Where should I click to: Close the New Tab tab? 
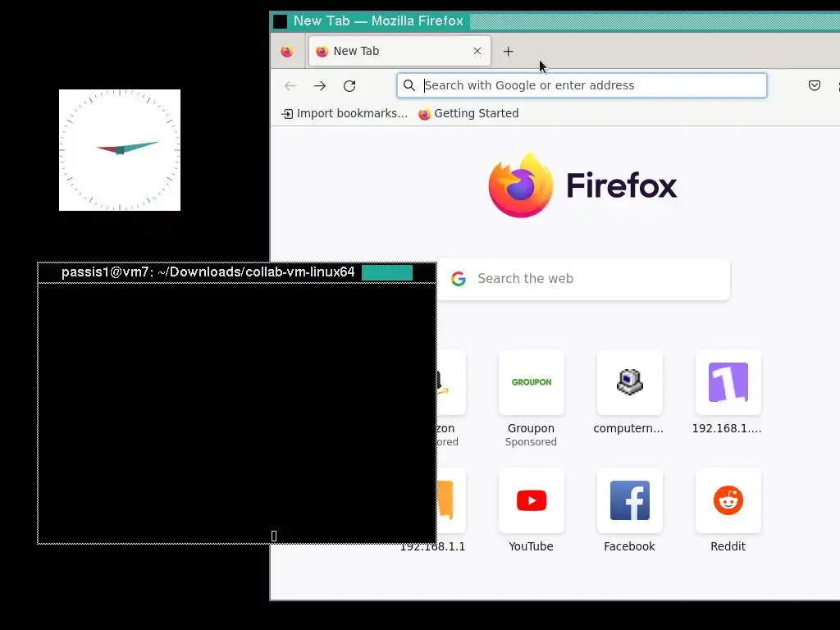477,51
